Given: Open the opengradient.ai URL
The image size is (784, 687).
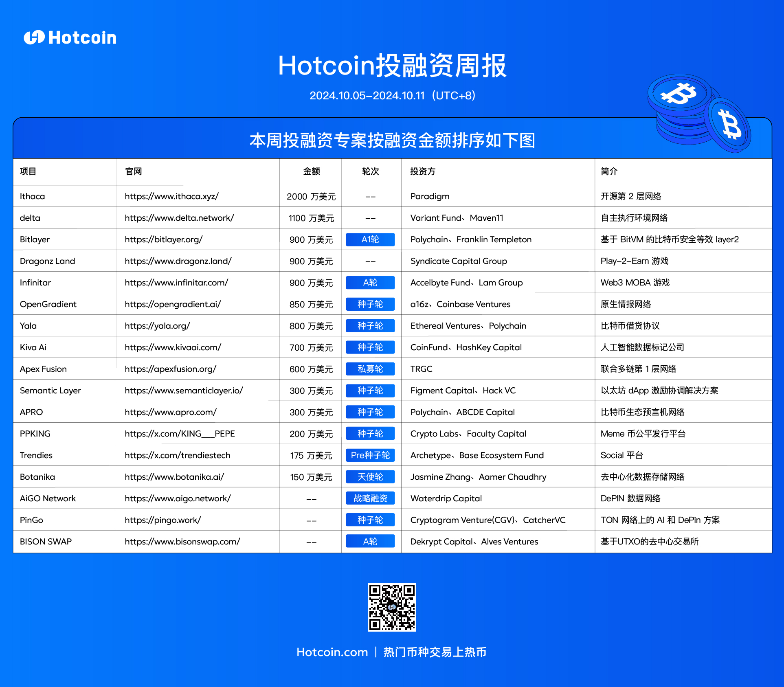Looking at the screenshot, I should tap(173, 304).
